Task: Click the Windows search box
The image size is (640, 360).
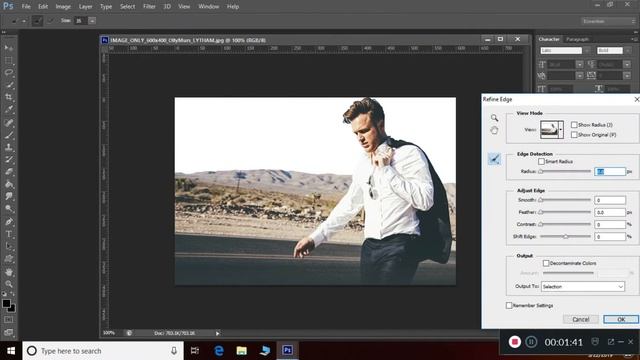Action: 103,351
